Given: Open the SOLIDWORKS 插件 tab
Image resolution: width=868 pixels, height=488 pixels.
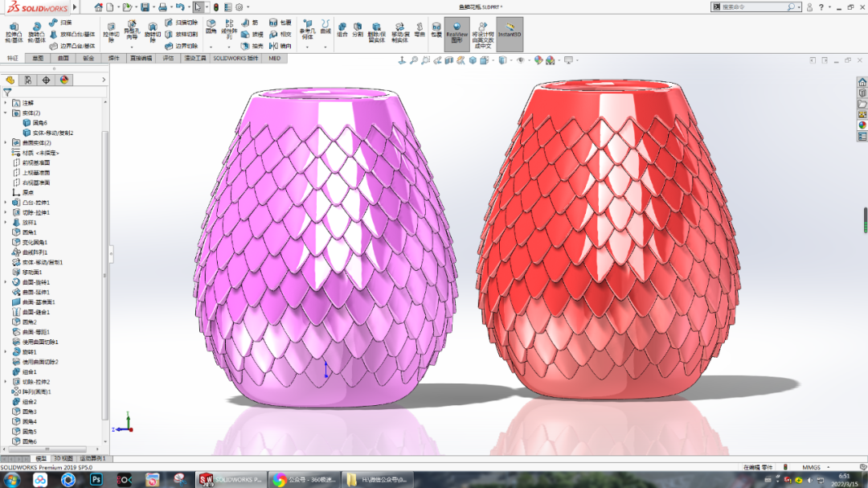Looking at the screenshot, I should [x=235, y=58].
